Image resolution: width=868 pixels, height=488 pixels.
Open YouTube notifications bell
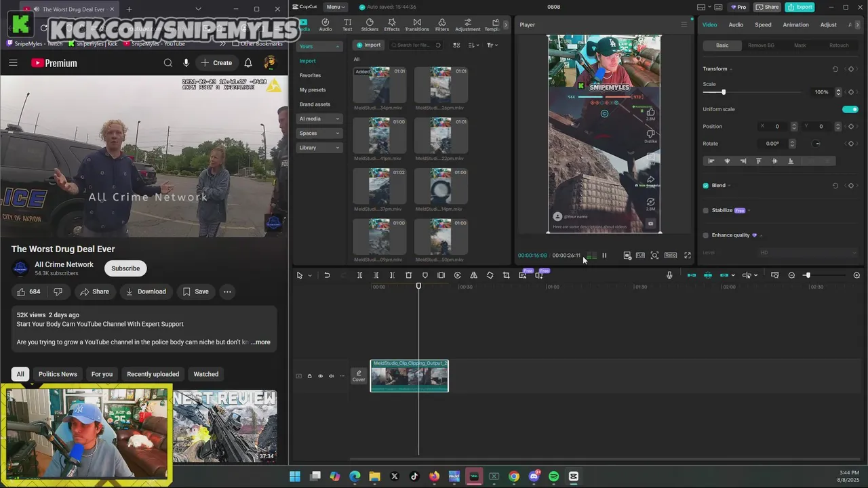tap(248, 63)
